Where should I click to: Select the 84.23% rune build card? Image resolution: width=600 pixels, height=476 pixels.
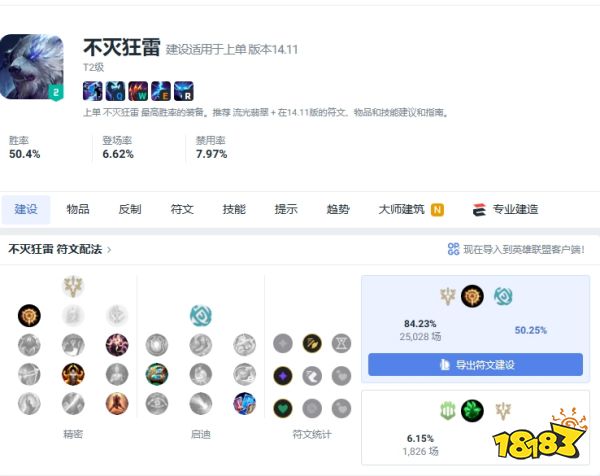click(x=475, y=329)
